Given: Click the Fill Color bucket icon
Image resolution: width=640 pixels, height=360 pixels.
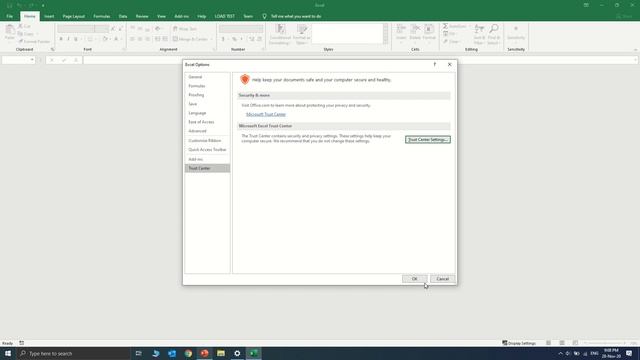Looking at the screenshot, I should (105, 39).
